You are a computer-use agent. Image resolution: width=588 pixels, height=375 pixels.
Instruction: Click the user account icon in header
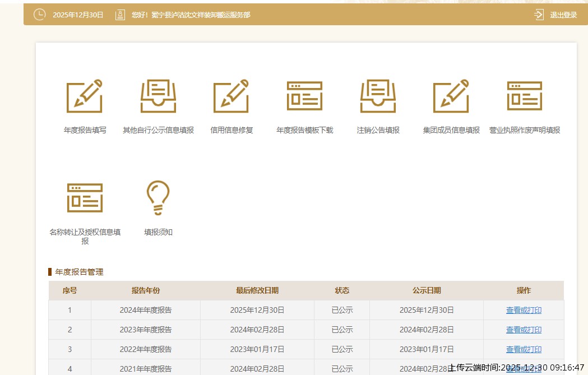pos(120,15)
